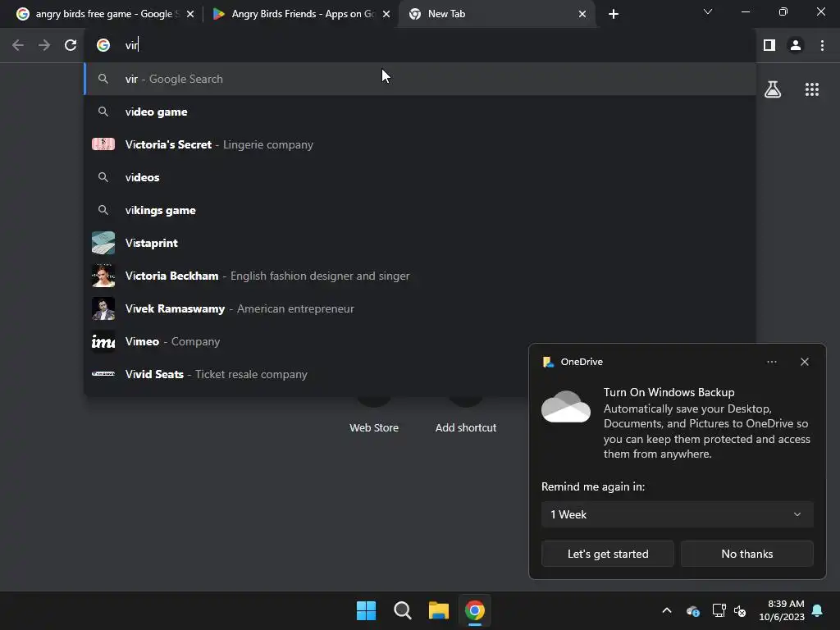
Task: Open the notification bell icon
Action: coord(817,610)
